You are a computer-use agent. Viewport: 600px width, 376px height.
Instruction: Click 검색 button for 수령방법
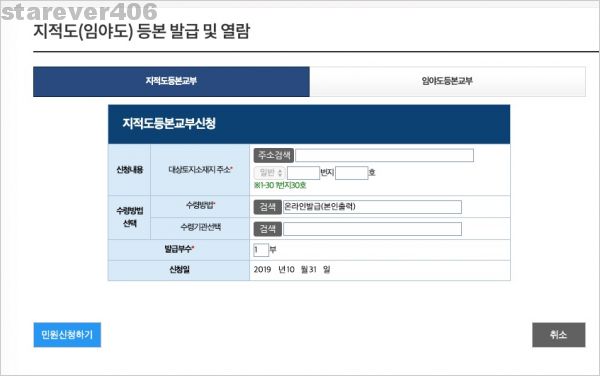(267, 207)
